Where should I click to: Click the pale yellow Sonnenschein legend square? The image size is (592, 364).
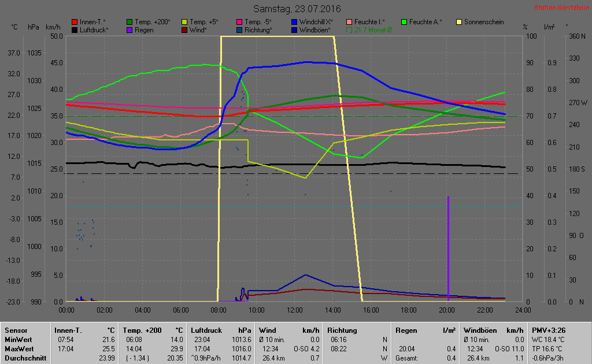tap(459, 22)
